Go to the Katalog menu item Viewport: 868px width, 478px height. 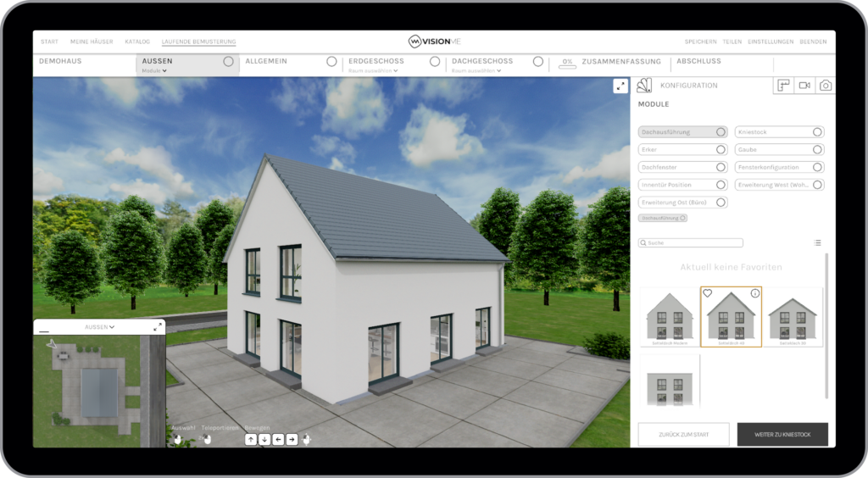(x=136, y=42)
